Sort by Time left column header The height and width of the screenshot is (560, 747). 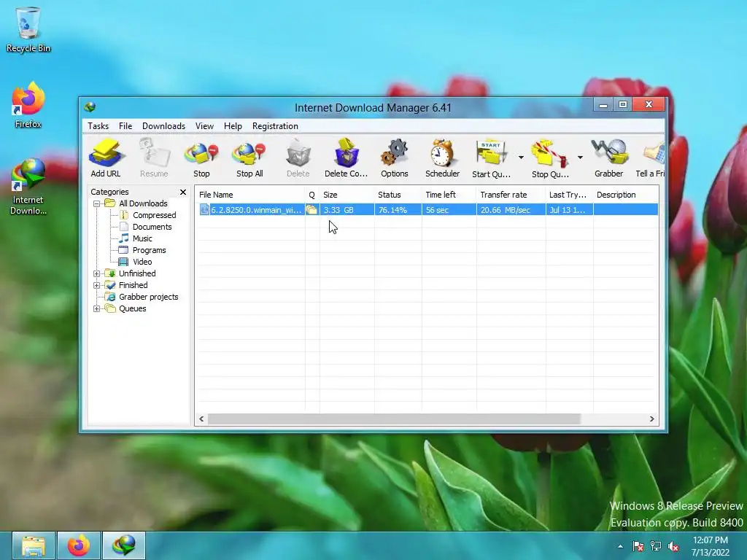coord(449,195)
